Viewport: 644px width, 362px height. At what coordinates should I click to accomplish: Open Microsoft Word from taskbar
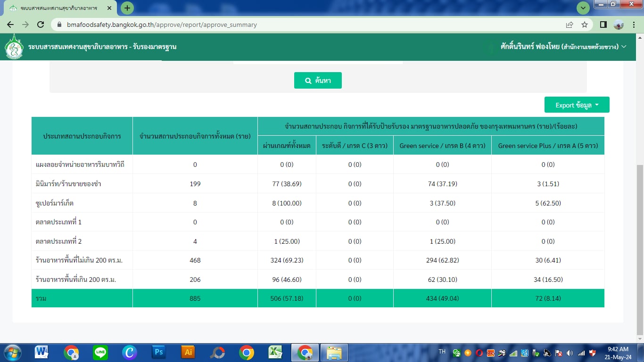(x=41, y=352)
